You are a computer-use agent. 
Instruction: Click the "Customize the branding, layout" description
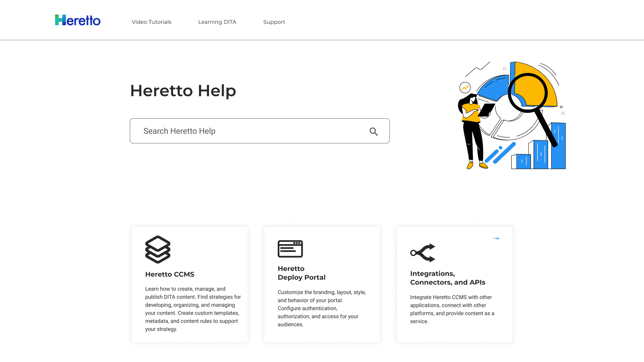pos(322,308)
